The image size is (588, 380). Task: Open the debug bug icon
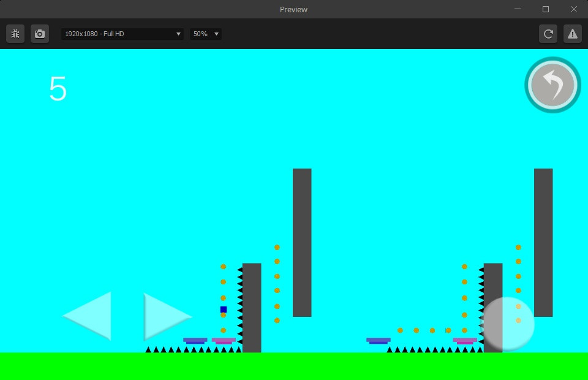[x=15, y=34]
